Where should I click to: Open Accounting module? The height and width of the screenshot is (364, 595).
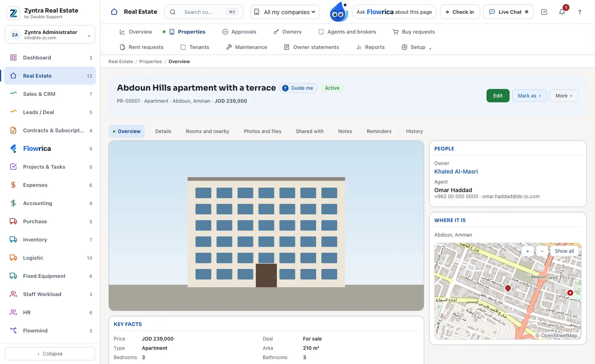50,203
